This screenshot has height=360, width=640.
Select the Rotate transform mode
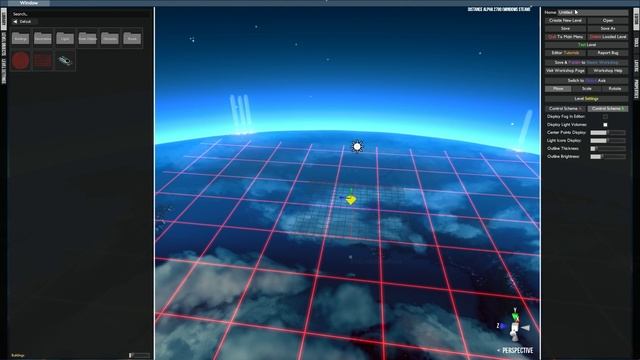coord(615,89)
